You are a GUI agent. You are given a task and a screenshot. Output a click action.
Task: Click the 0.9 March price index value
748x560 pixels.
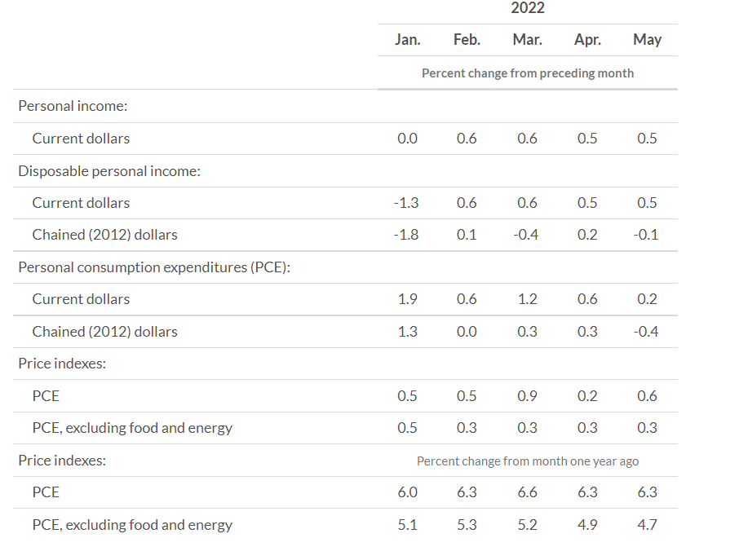(x=527, y=396)
